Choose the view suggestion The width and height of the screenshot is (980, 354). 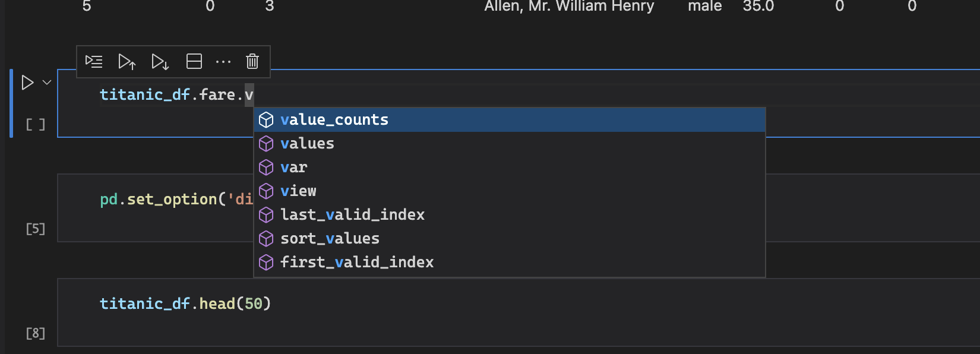(x=298, y=191)
